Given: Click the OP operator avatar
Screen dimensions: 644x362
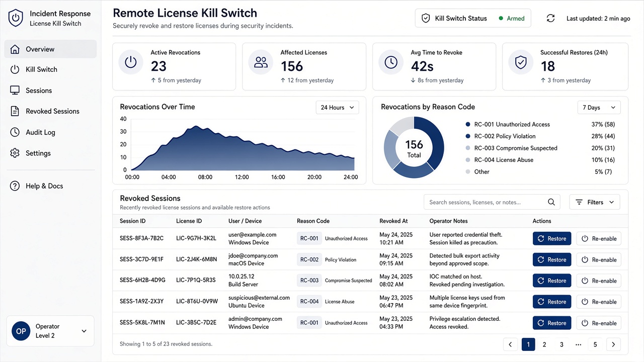Looking at the screenshot, I should click(21, 331).
